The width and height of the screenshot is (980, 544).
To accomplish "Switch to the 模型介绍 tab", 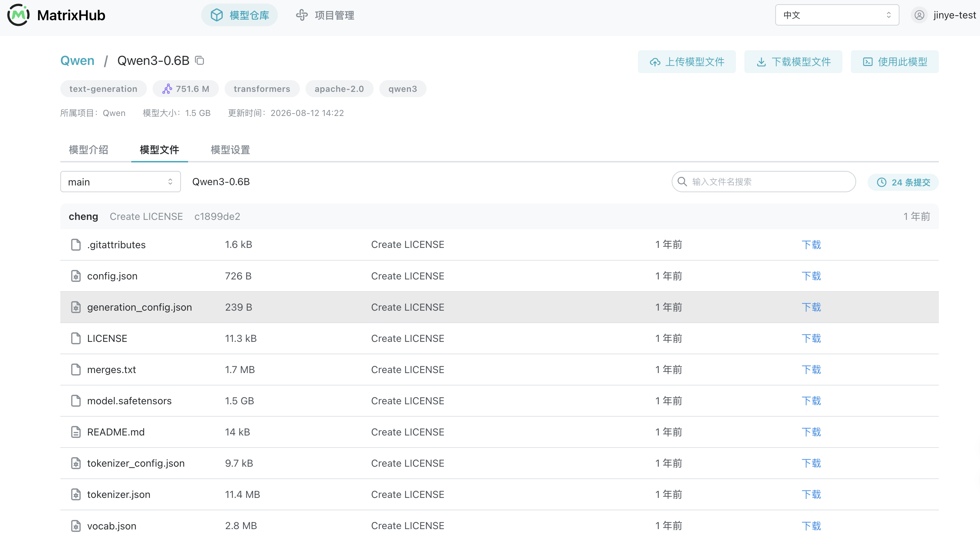I will click(88, 150).
